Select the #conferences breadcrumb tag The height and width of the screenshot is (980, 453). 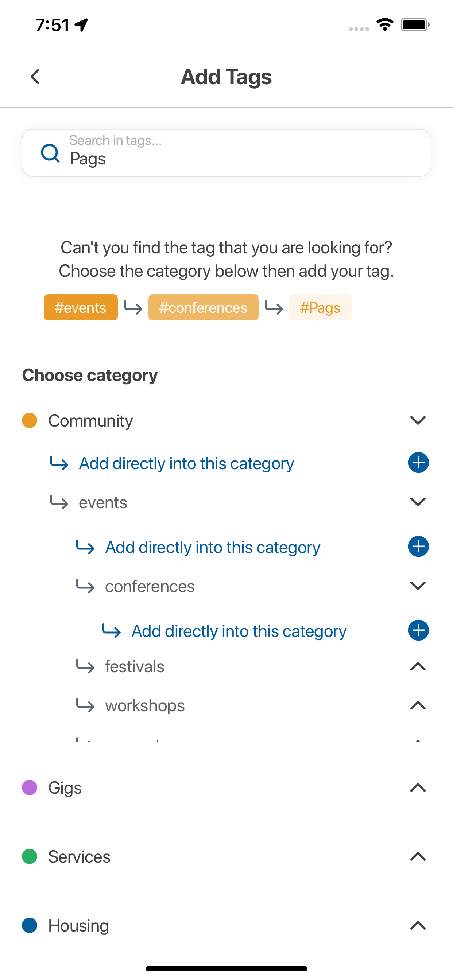pyautogui.click(x=203, y=307)
